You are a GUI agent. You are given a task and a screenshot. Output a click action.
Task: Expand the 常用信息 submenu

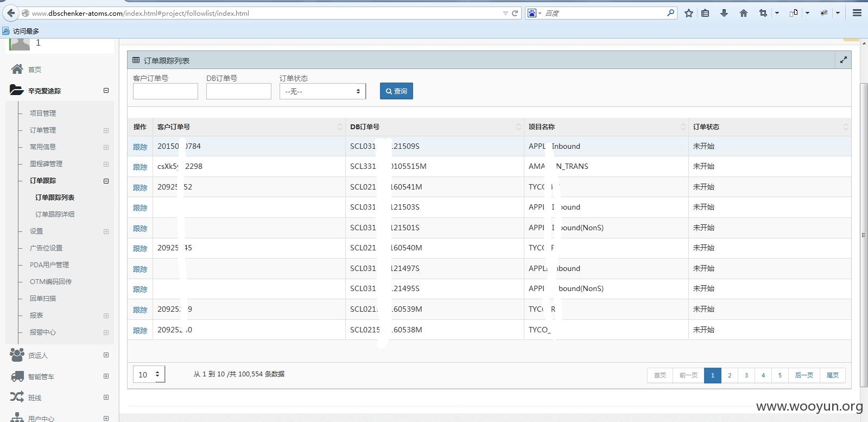(x=106, y=147)
